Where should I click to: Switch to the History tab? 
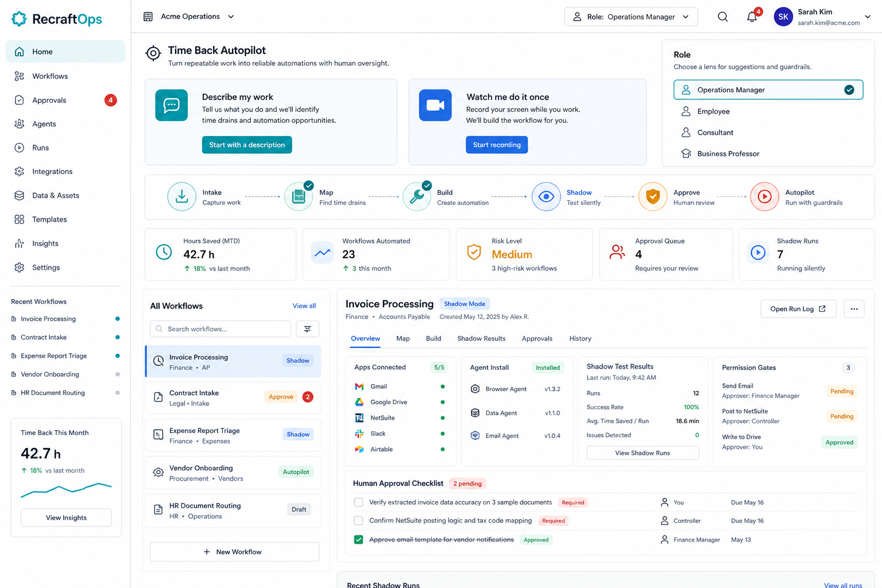580,339
